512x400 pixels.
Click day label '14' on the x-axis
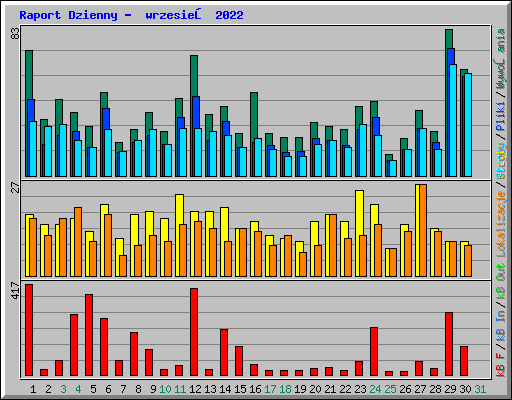[x=225, y=389]
